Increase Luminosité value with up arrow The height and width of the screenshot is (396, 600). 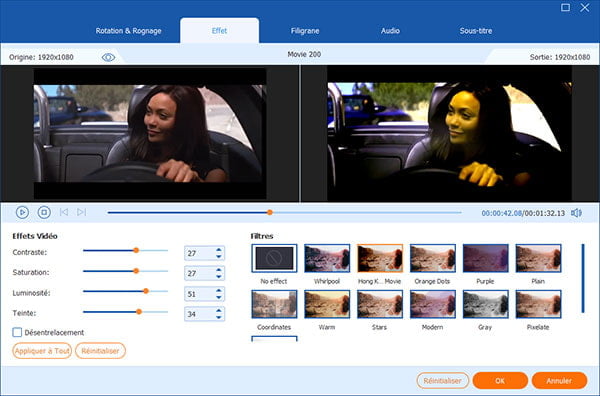click(x=218, y=290)
